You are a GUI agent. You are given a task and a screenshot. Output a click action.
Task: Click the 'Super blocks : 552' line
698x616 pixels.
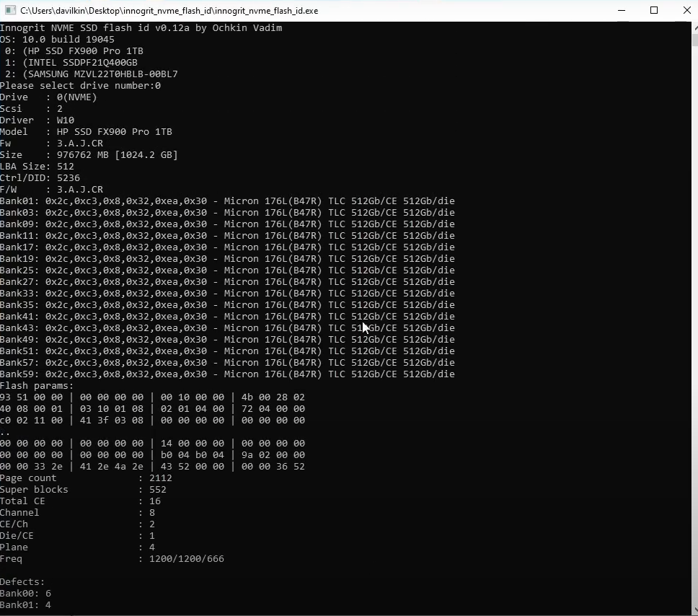coord(83,490)
